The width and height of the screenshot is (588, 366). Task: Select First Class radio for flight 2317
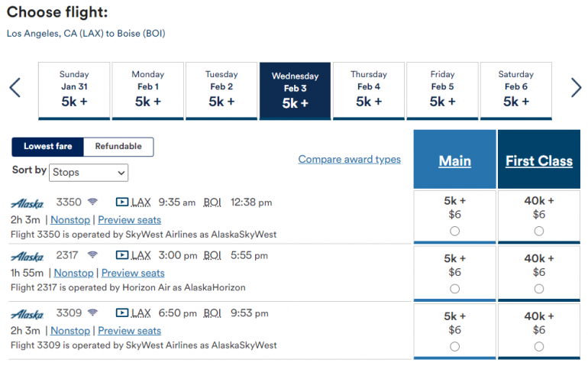pyautogui.click(x=539, y=289)
